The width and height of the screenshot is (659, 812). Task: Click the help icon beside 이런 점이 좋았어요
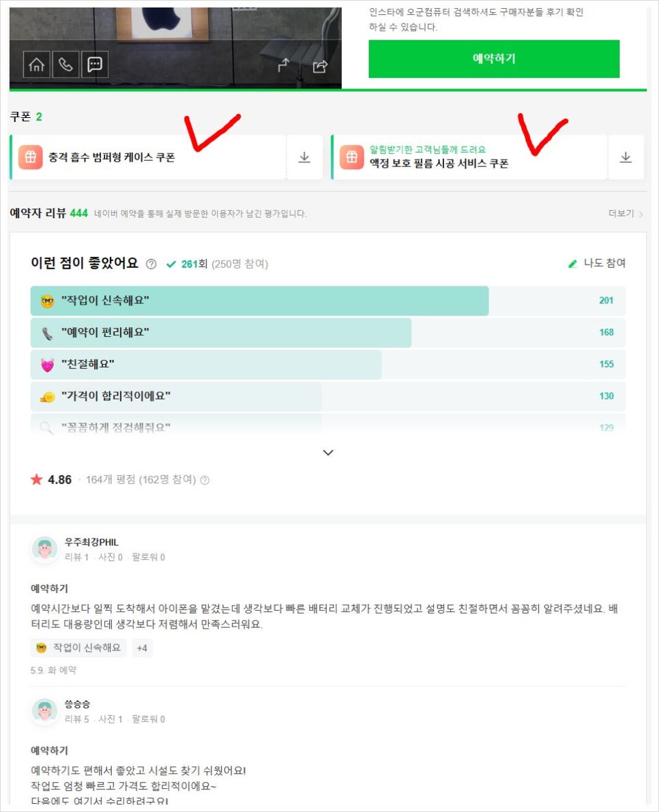pyautogui.click(x=151, y=264)
